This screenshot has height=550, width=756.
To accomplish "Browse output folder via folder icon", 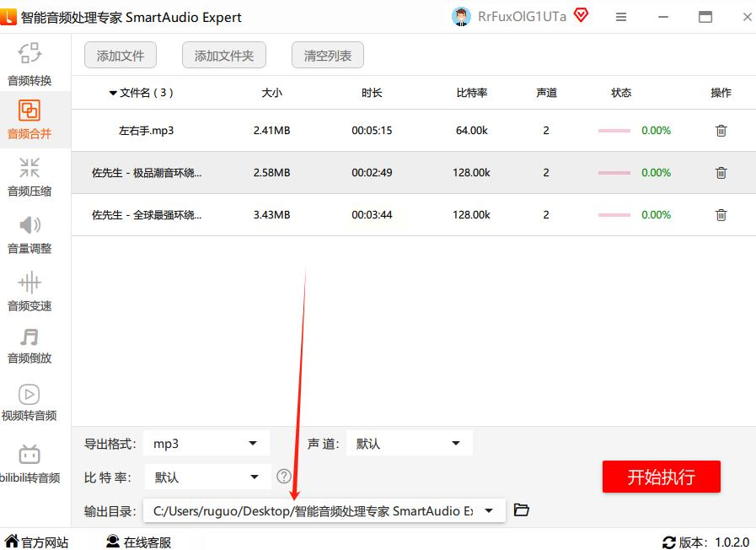I will click(521, 510).
